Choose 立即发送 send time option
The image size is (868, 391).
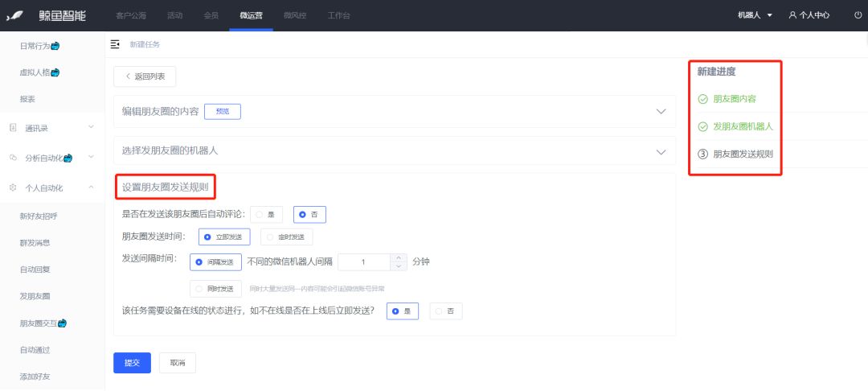tap(224, 237)
